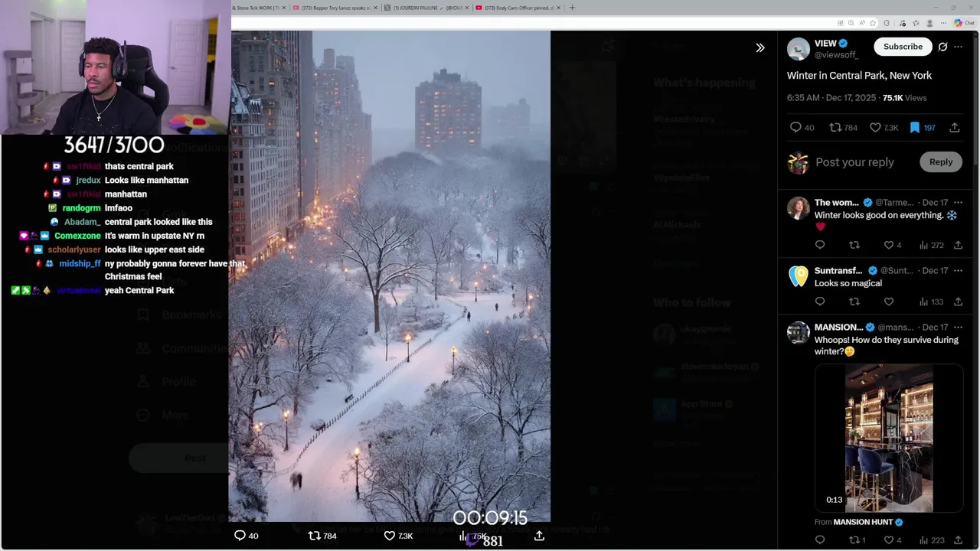Open the Copilot Chat button in the browser toolbar
Image resolution: width=980 pixels, height=551 pixels.
pos(964,23)
